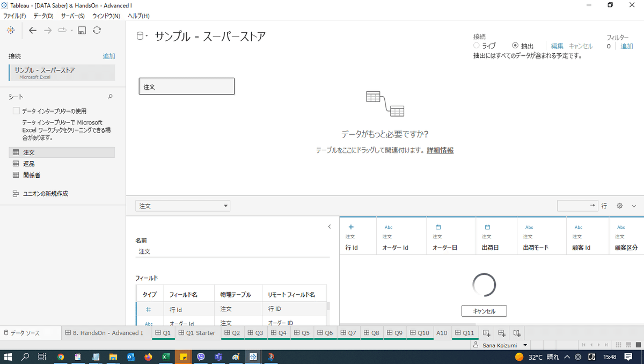Open the 詳細情報 link
The image size is (644, 364).
(x=440, y=150)
